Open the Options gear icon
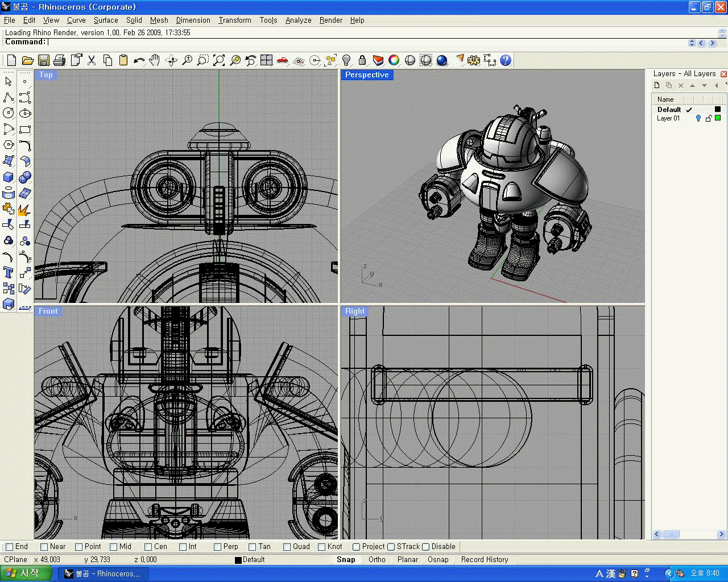Viewport: 728px width, 582px height. click(474, 60)
